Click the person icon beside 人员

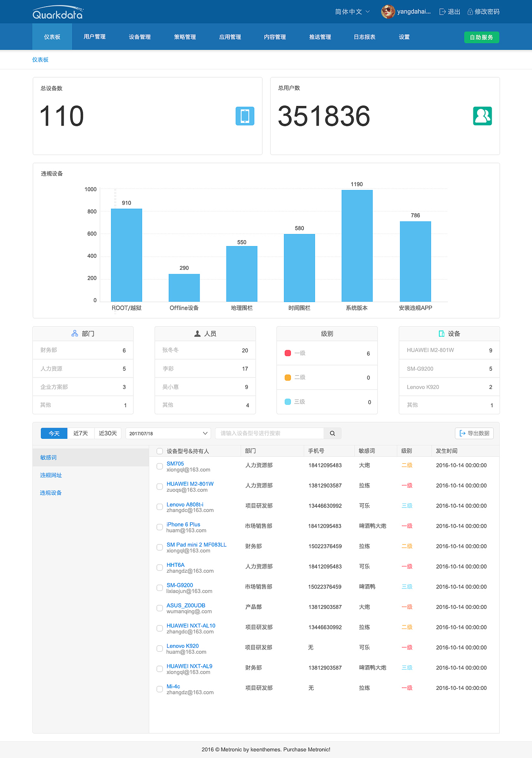pyautogui.click(x=197, y=334)
